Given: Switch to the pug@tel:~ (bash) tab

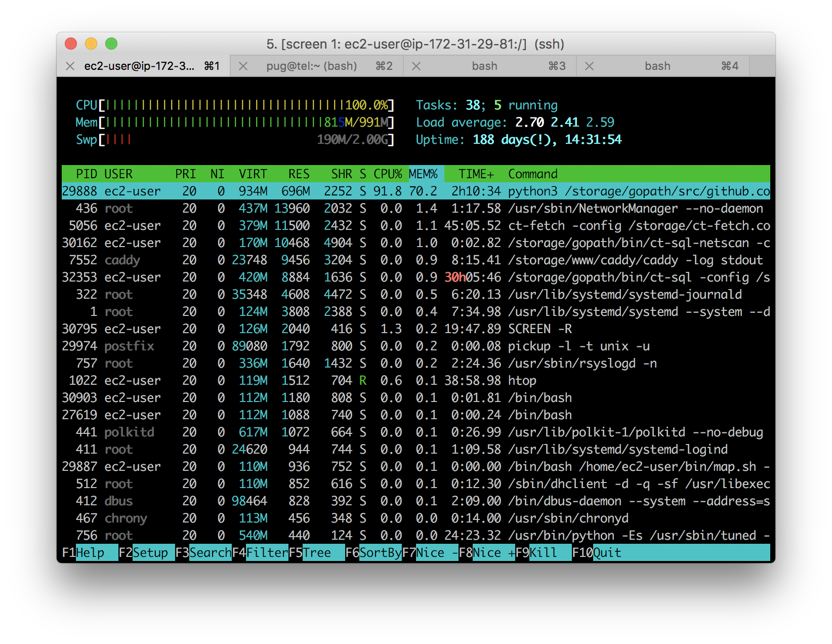Looking at the screenshot, I should [311, 66].
